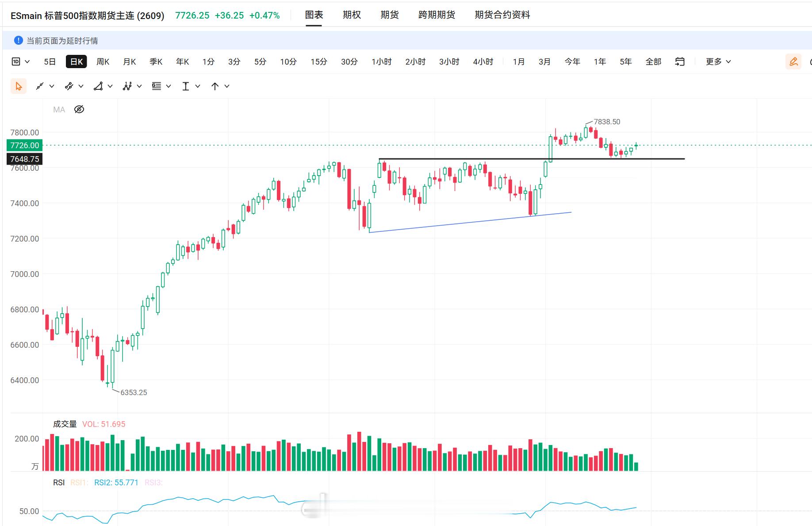Select the trend line drawing tool

[x=40, y=86]
